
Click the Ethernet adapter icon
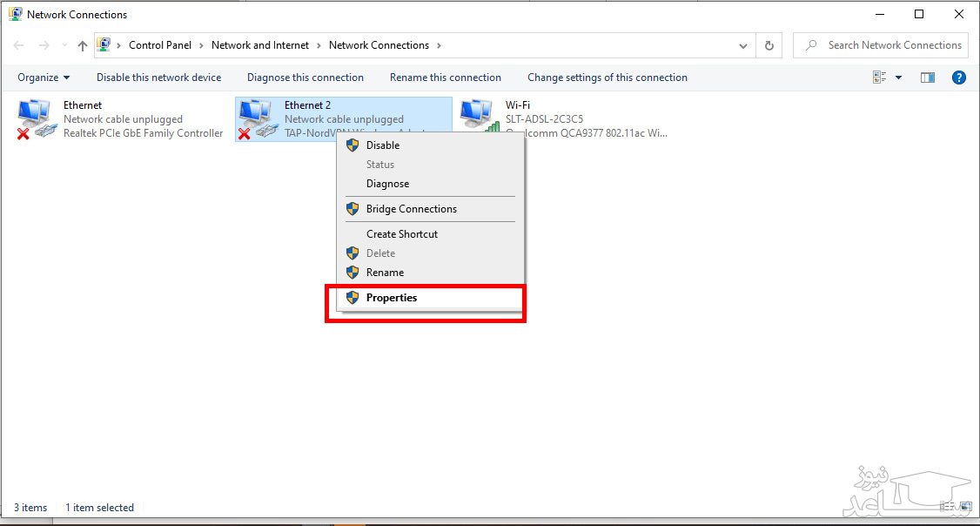click(35, 119)
